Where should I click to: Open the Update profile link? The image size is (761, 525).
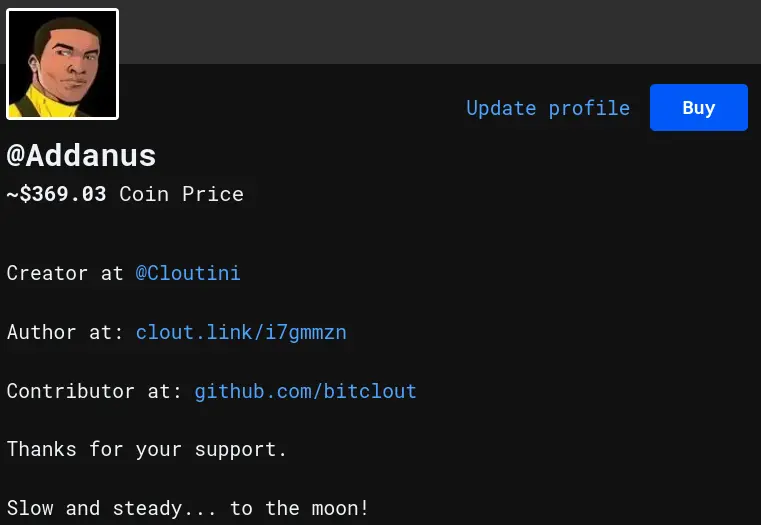pos(547,108)
